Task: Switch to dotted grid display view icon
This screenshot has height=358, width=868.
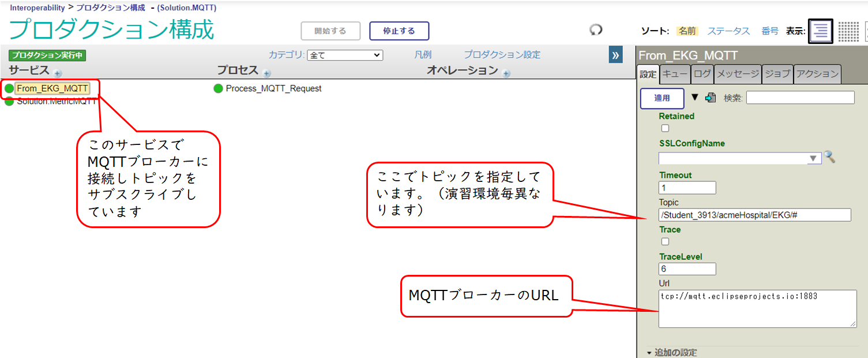Action: [x=848, y=31]
